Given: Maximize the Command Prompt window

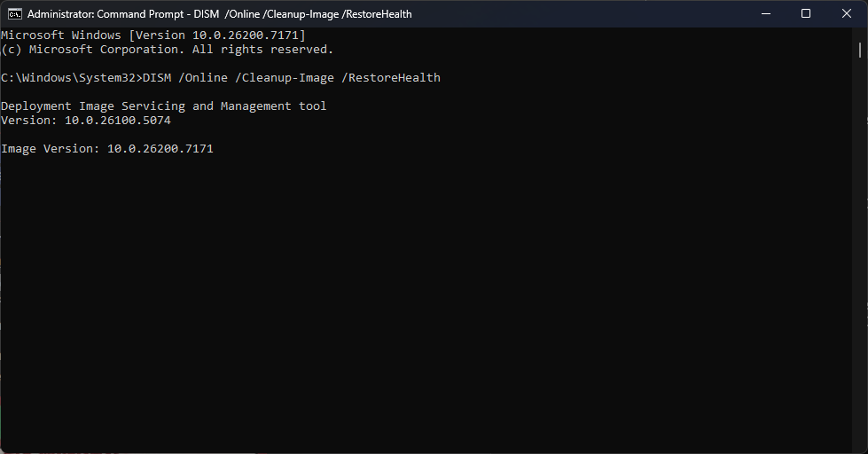Looking at the screenshot, I should tap(805, 14).
